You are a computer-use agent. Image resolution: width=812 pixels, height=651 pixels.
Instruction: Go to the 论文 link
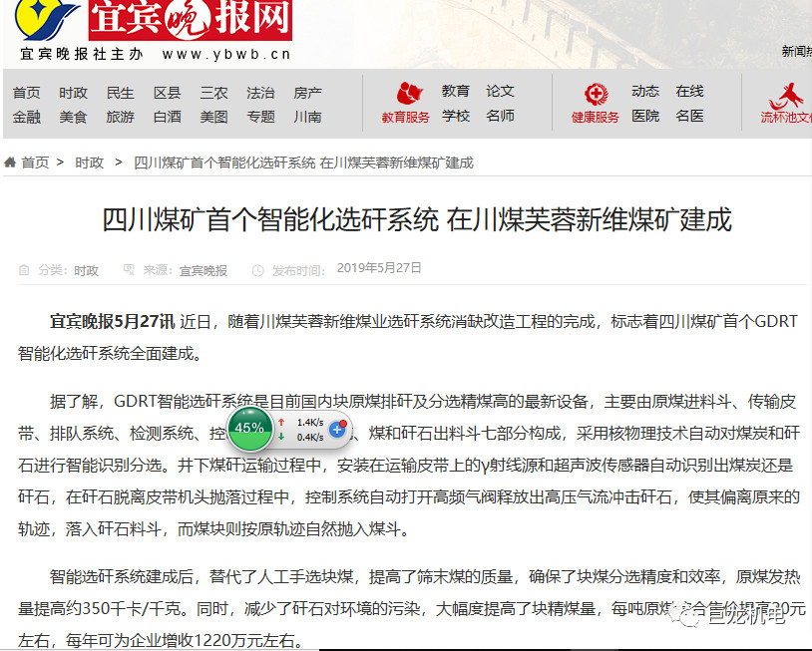pos(500,91)
